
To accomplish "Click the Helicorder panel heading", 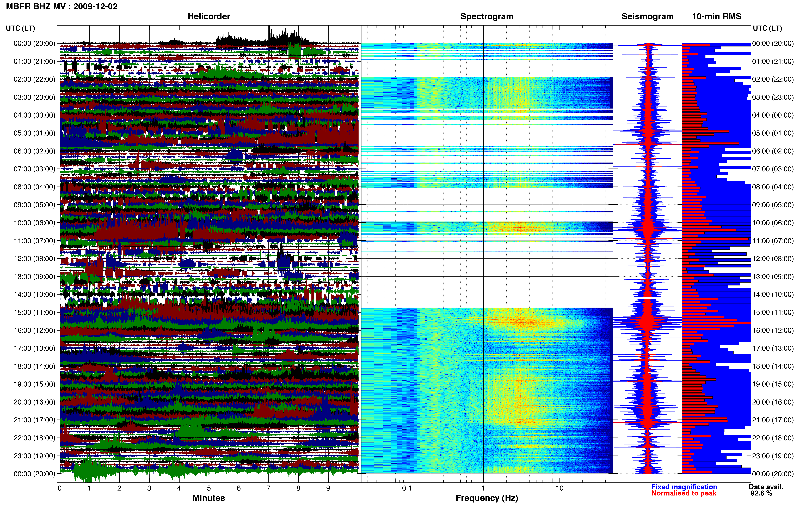I will click(x=208, y=16).
